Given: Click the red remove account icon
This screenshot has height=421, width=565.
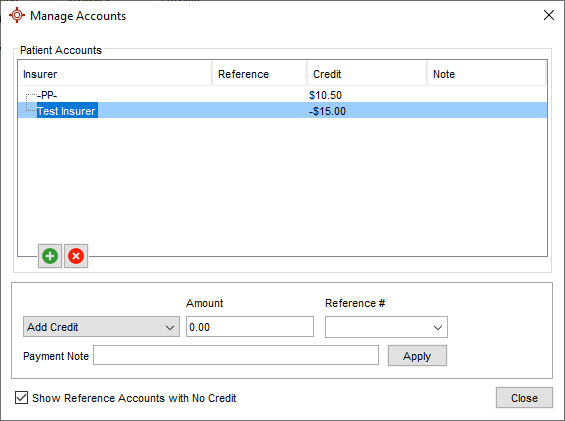Looking at the screenshot, I should click(76, 256).
